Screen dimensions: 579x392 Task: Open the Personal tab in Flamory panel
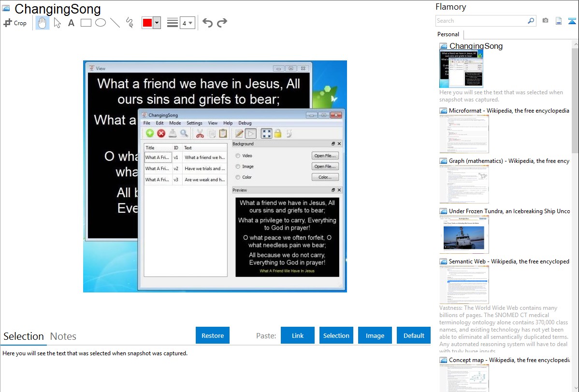point(448,34)
